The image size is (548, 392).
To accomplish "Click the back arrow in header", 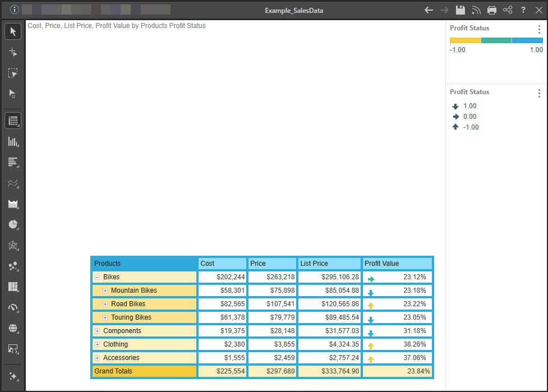I will (x=429, y=10).
